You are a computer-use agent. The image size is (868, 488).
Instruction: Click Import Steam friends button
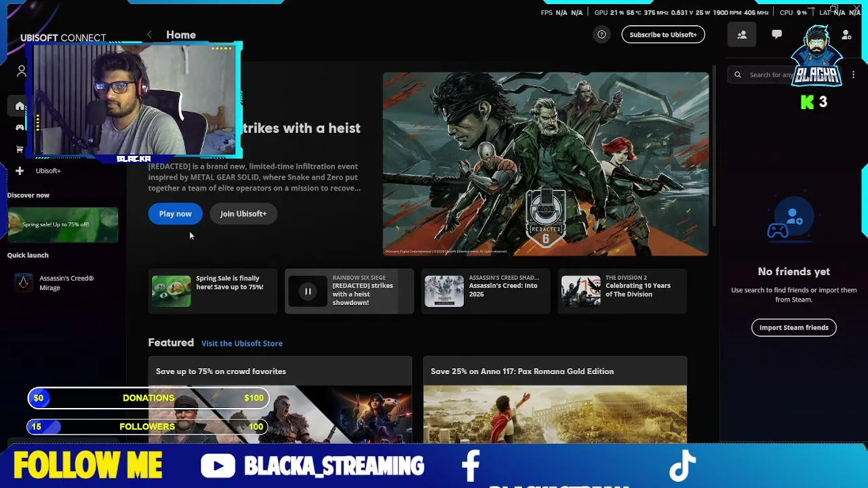[x=793, y=327]
